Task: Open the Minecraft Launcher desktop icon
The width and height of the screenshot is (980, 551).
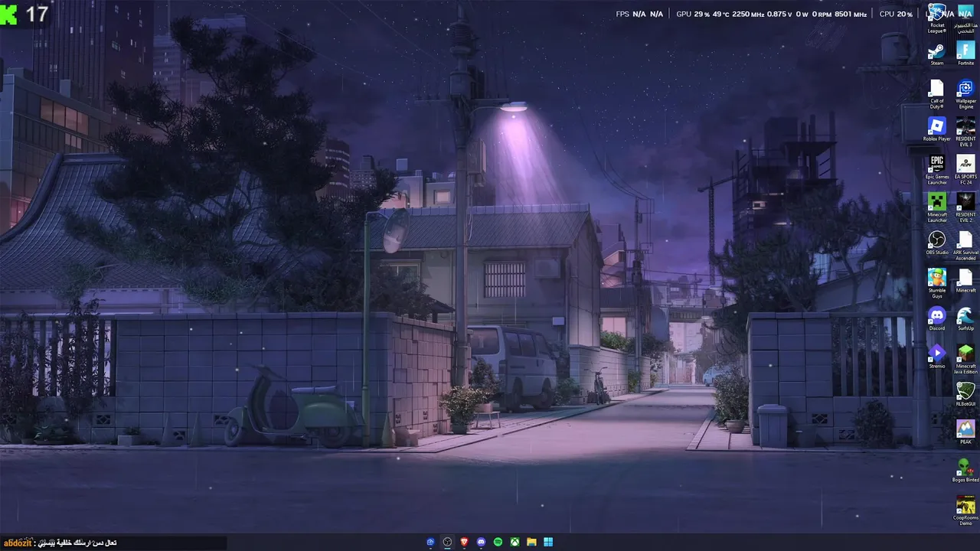Action: pos(937,207)
